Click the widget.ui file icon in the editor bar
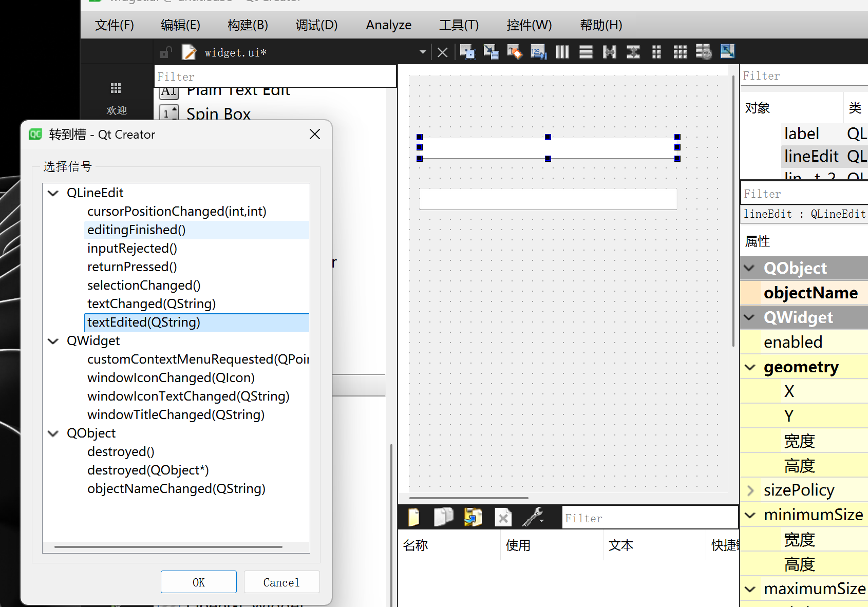Viewport: 868px width, 607px height. 189,52
